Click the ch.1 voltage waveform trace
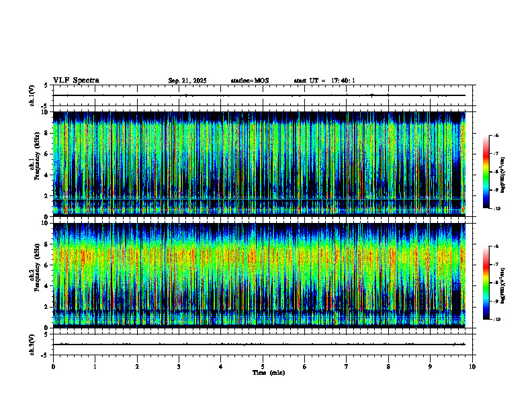 click(x=259, y=95)
